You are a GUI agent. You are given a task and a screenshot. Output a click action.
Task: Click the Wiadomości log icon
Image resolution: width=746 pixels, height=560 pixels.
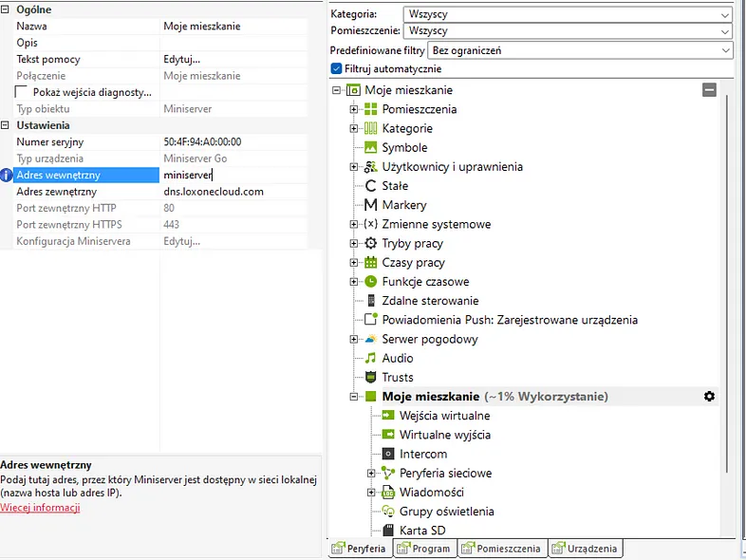coord(388,492)
